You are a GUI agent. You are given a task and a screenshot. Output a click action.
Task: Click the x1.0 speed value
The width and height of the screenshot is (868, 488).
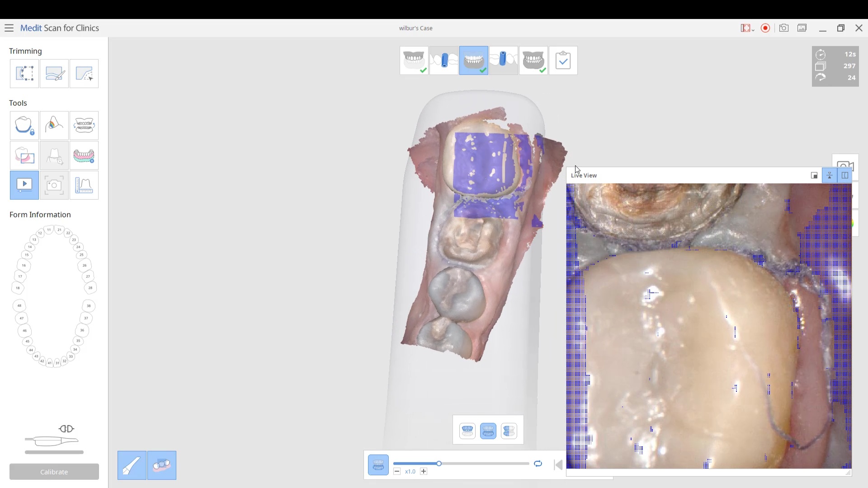pos(410,472)
